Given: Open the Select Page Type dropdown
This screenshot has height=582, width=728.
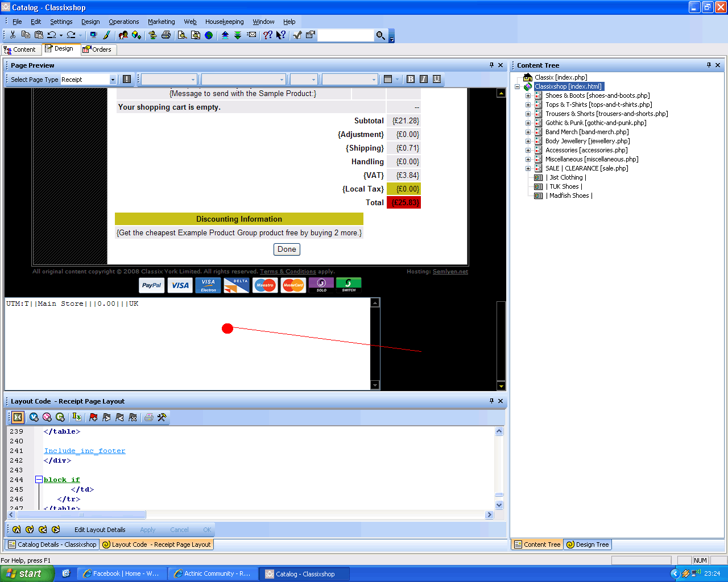Looking at the screenshot, I should 113,80.
